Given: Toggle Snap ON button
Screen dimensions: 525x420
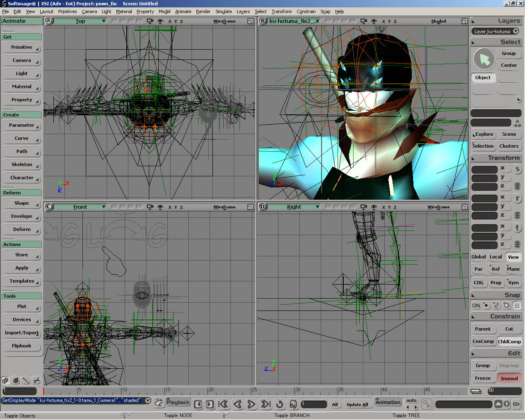Looking at the screenshot, I should pos(476,306).
